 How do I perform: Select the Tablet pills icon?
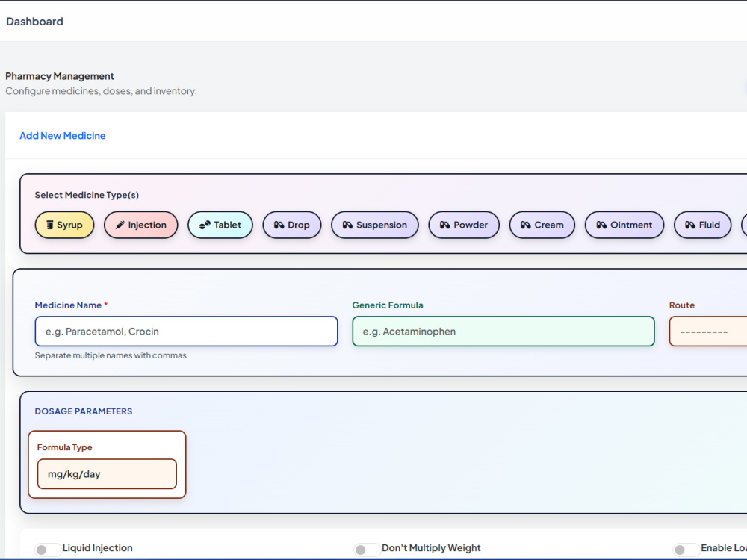coord(205,225)
